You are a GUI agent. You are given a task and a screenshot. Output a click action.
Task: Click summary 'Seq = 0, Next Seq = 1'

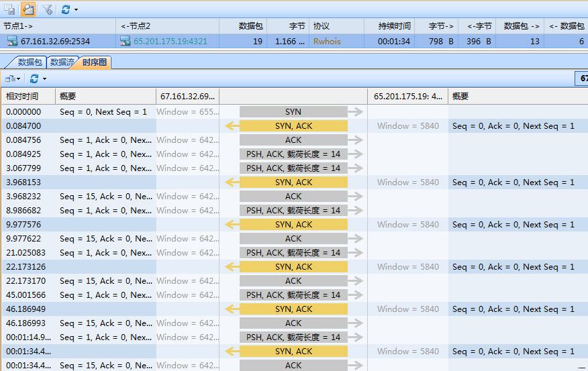(103, 111)
